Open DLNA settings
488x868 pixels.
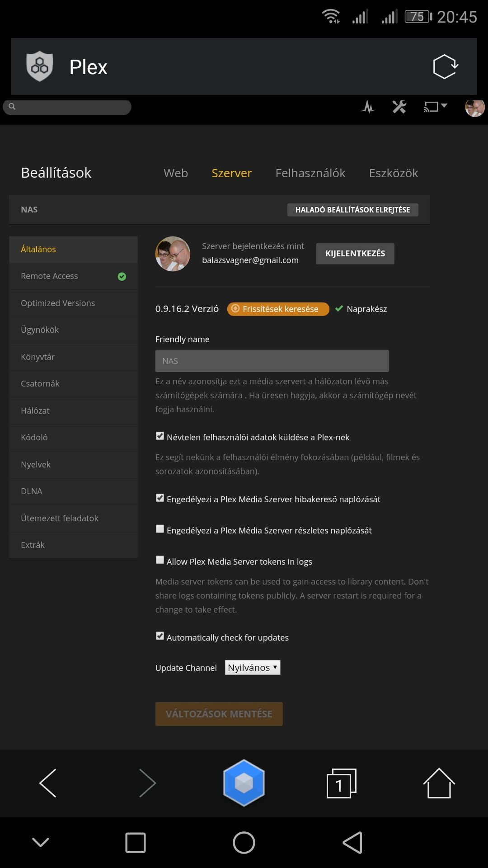tap(73, 491)
